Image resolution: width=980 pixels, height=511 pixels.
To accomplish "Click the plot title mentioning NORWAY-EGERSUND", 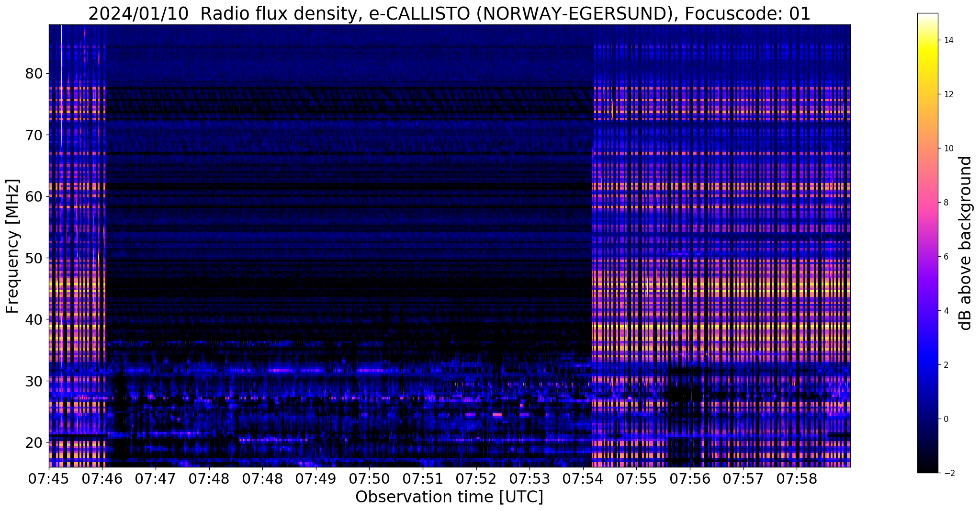I will [449, 13].
